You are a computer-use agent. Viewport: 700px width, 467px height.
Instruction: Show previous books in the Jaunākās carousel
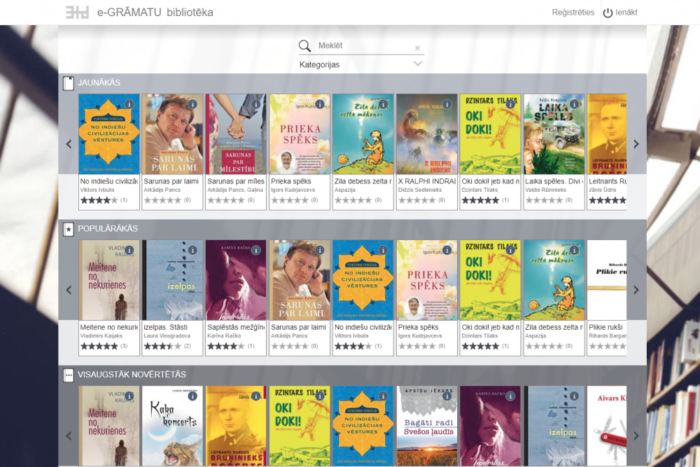[69, 144]
